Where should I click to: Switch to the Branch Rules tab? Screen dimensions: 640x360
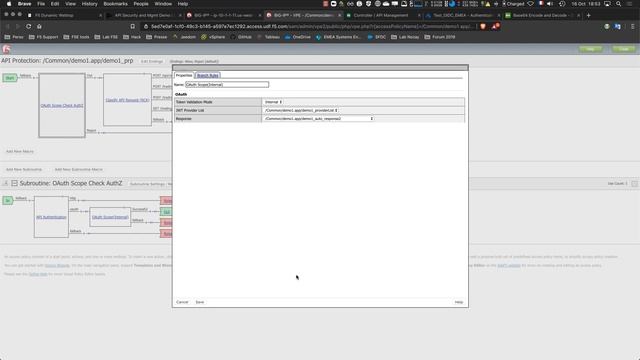[x=208, y=76]
